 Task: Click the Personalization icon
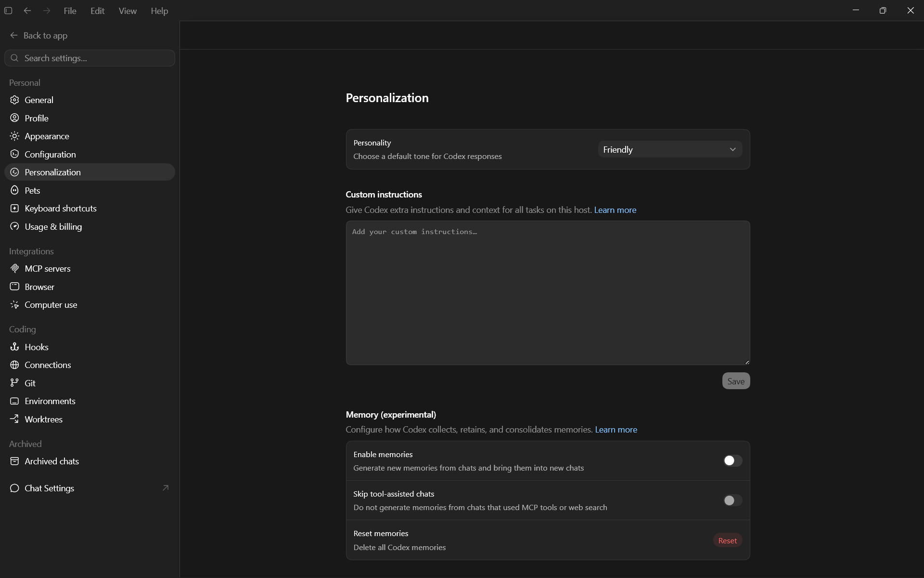[15, 172]
